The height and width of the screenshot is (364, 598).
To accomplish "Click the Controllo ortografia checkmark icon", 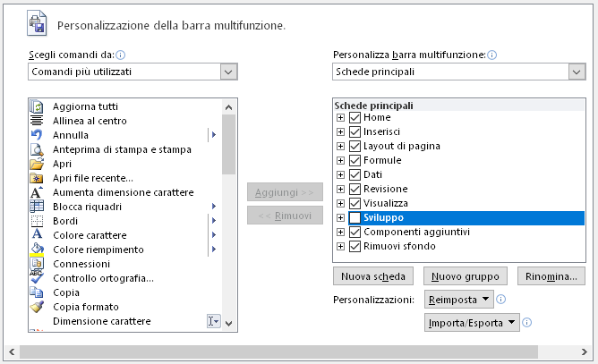I will pyautogui.click(x=37, y=277).
